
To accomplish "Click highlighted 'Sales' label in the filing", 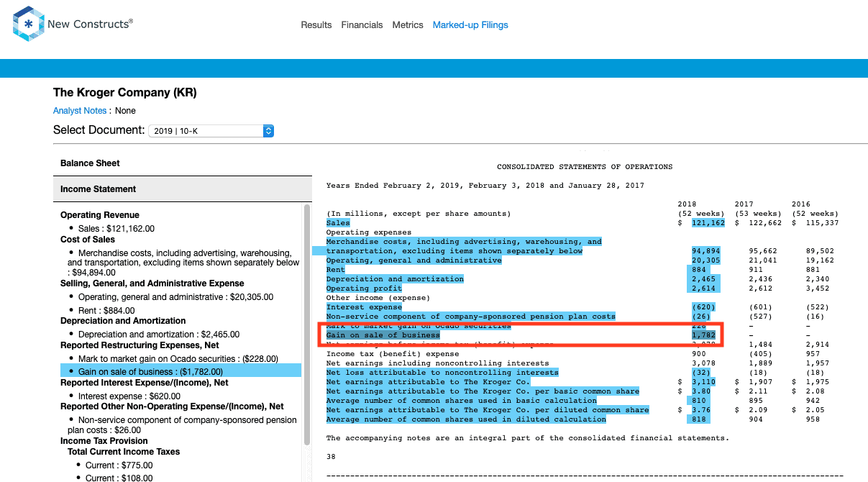I will (x=337, y=223).
